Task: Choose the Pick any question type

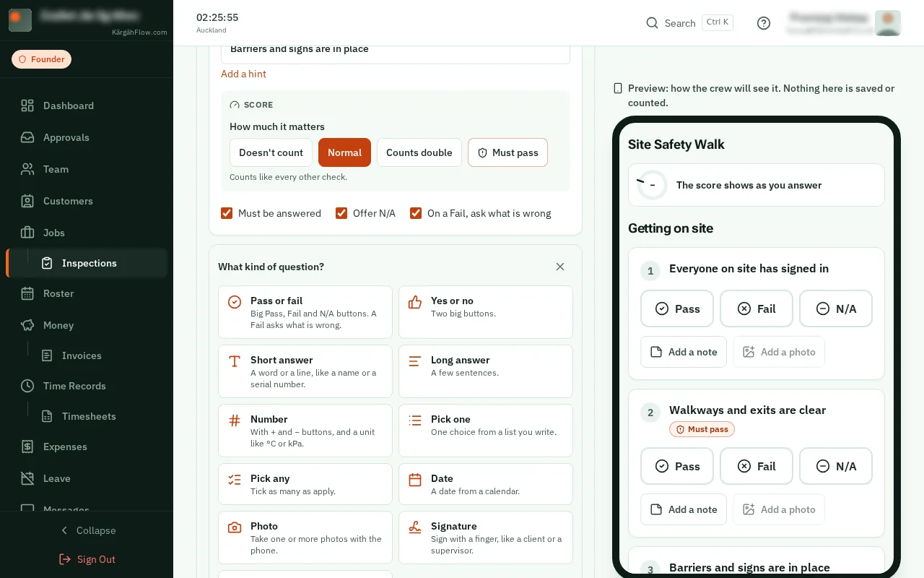Action: (305, 484)
